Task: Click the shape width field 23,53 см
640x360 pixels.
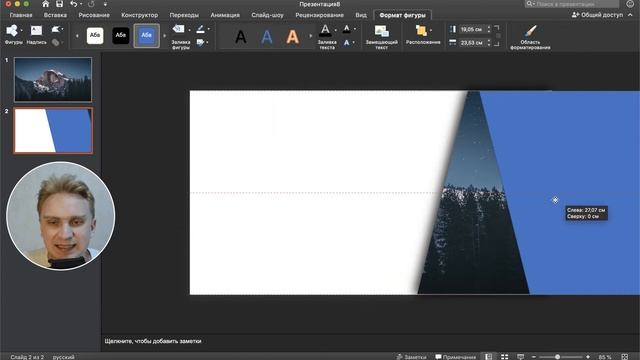Action: click(x=472, y=42)
